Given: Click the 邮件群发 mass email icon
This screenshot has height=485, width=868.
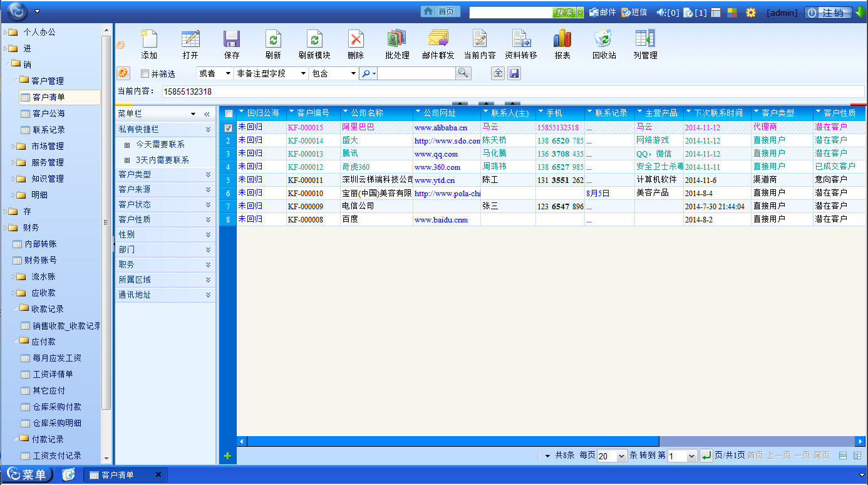Looking at the screenshot, I should [438, 39].
